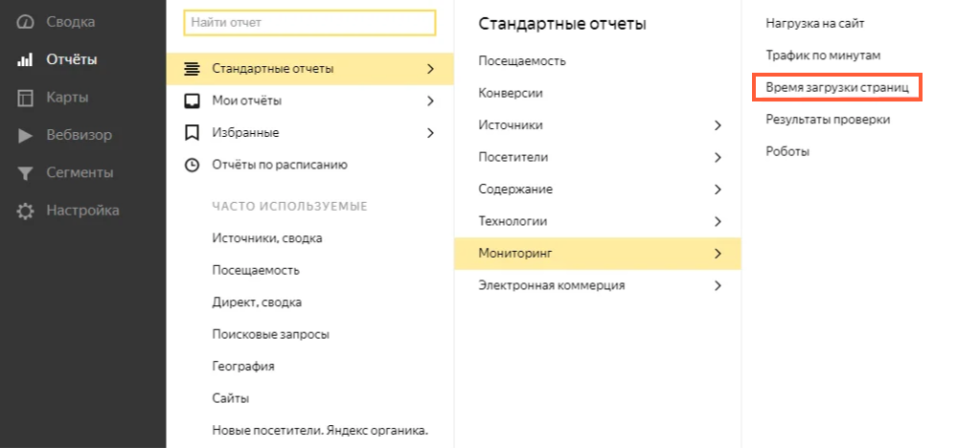This screenshot has width=980, height=448.
Task: Click the Сводка gauge icon in sidebar
Action: tap(24, 22)
